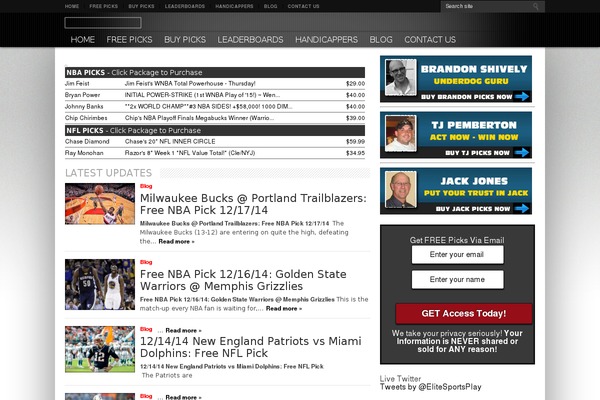Screen dimensions: 600x400
Task: Click the site logo box in the header
Action: (x=103, y=23)
